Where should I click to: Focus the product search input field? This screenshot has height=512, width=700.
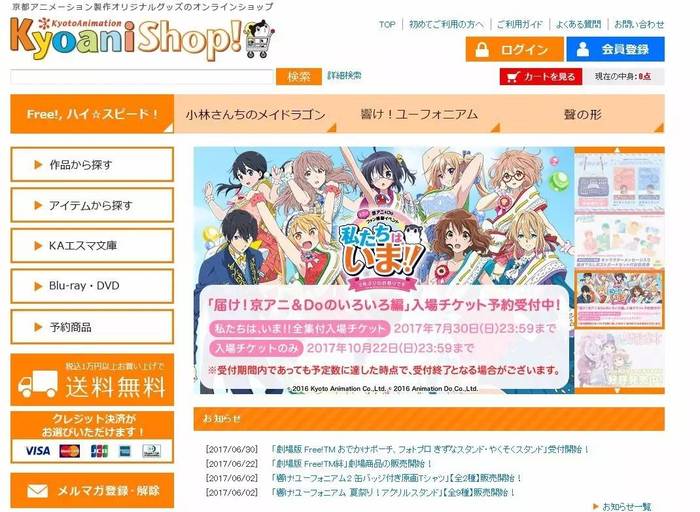pos(142,77)
